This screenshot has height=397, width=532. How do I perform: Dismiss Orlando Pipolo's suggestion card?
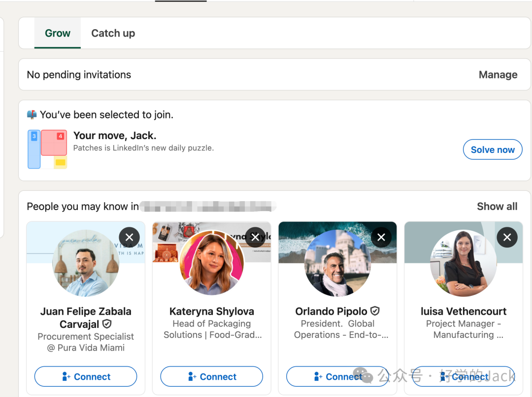click(381, 237)
